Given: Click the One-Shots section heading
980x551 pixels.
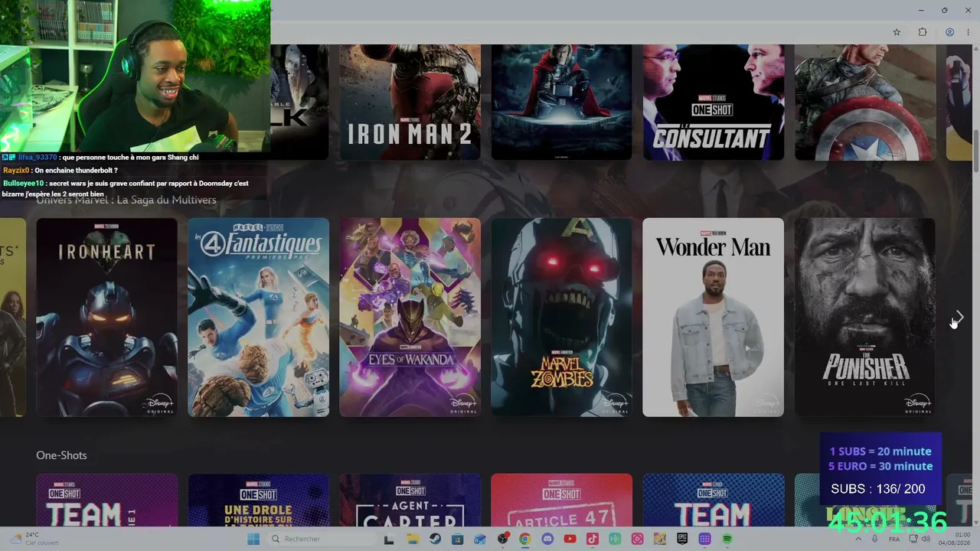Looking at the screenshot, I should (x=61, y=455).
